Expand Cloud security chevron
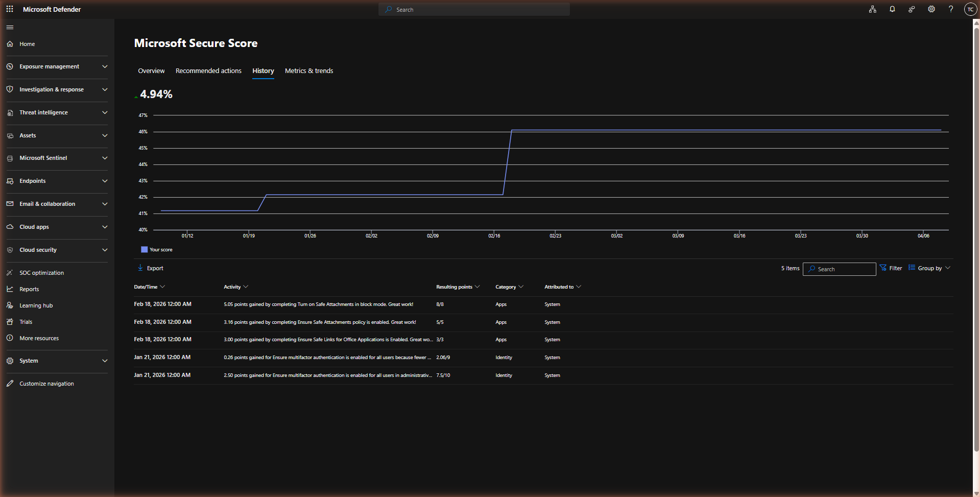 coord(105,250)
